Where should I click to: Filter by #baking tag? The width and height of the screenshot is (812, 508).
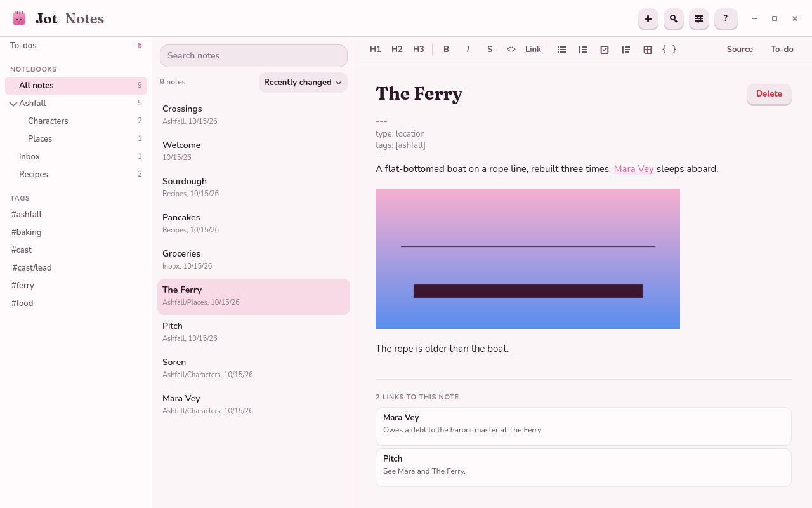(27, 232)
